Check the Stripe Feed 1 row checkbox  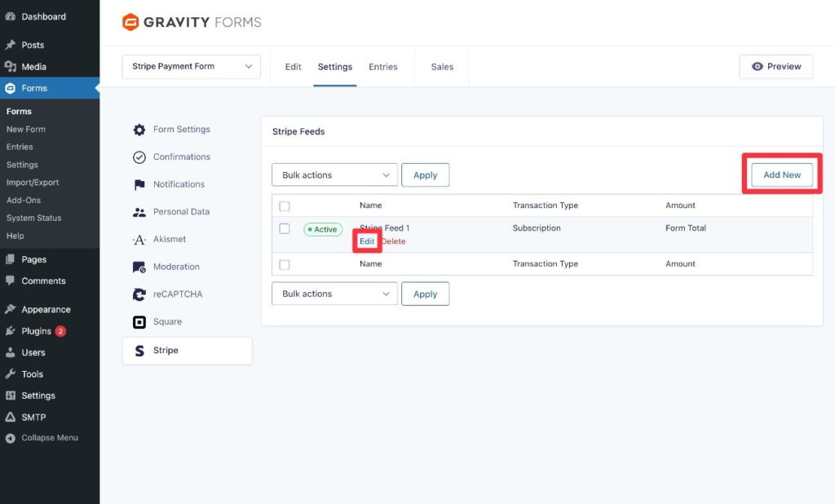(285, 228)
